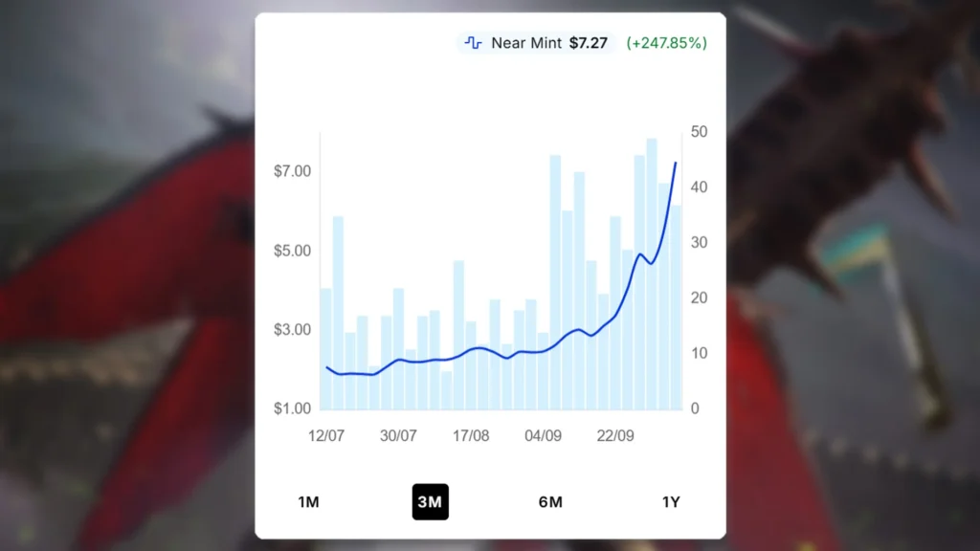Switch to the 3M time range
980x551 pixels.
430,502
